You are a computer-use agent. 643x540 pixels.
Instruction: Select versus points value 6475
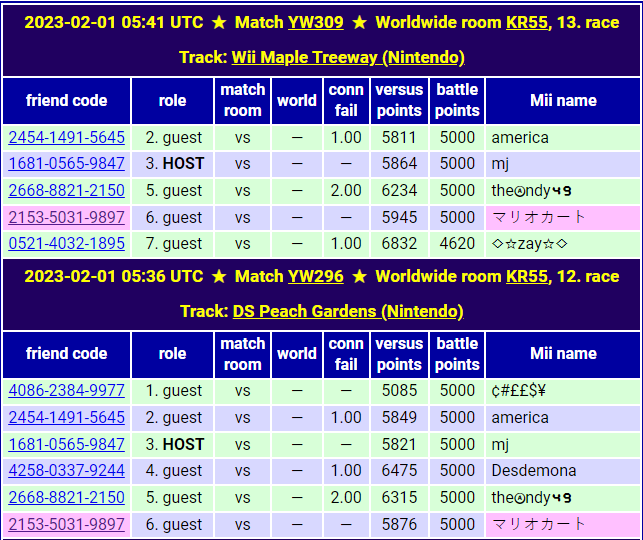[399, 470]
